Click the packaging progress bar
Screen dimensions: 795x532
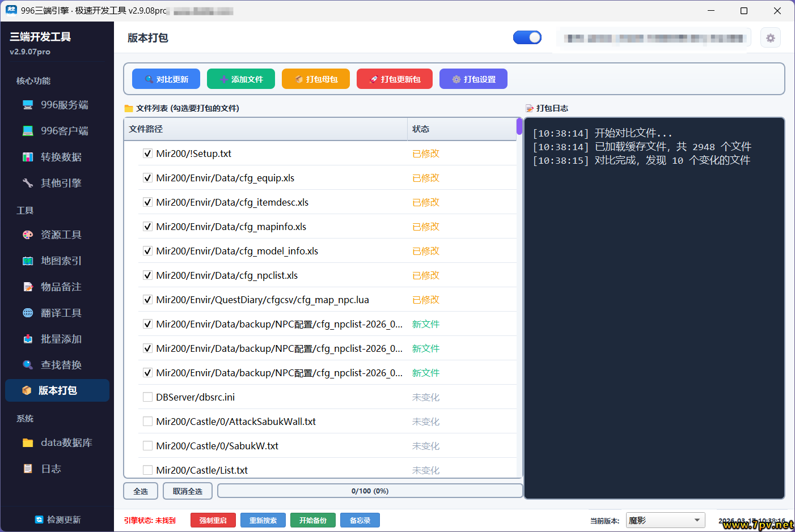[370, 491]
